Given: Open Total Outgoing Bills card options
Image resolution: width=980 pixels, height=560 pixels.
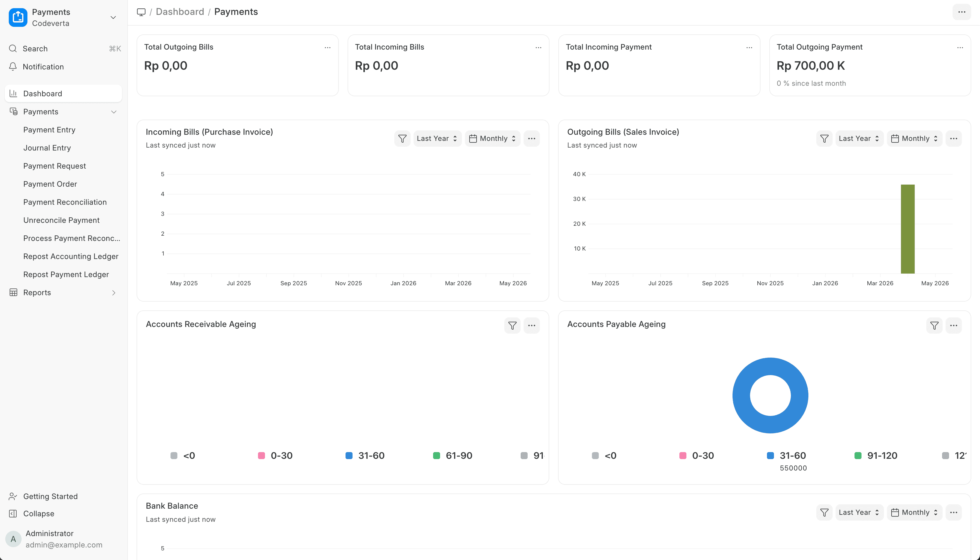Looking at the screenshot, I should (327, 48).
